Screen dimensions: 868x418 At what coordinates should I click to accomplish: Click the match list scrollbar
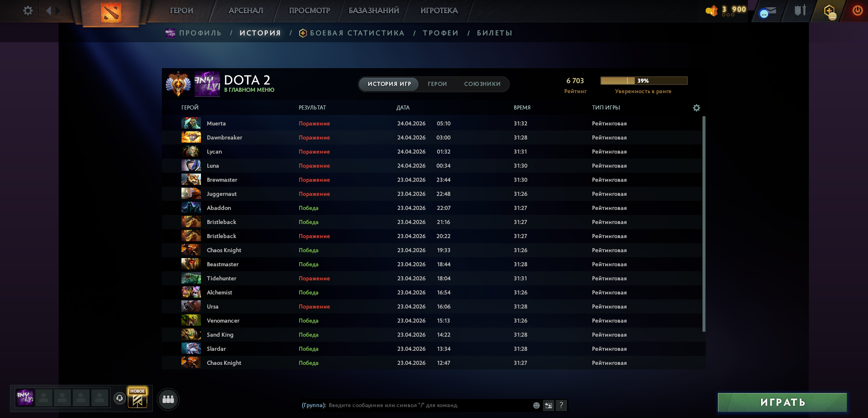tap(704, 224)
